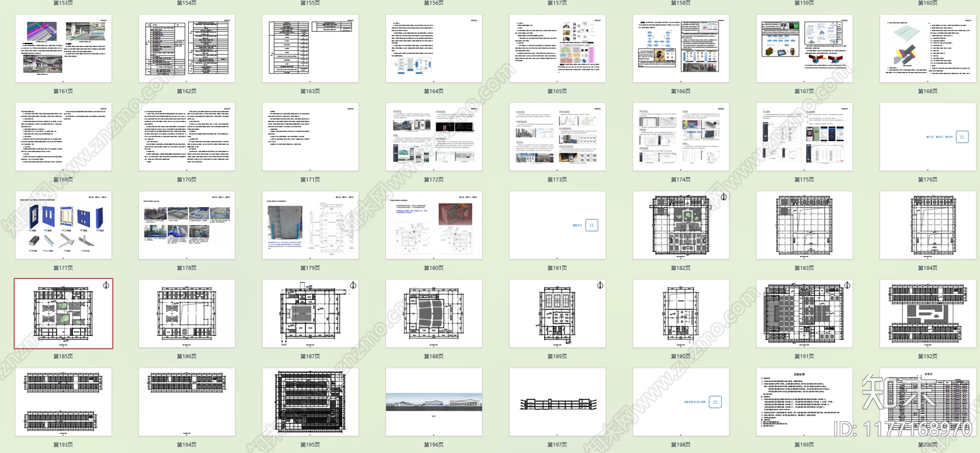Open the page 188 thumbnail
The image size is (980, 453).
[x=434, y=314]
